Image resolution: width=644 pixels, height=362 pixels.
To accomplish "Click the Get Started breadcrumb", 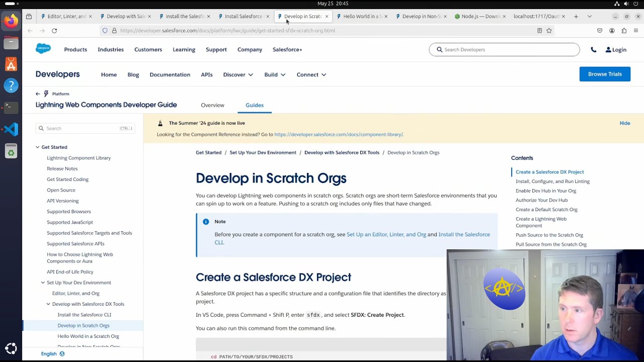I will [208, 152].
